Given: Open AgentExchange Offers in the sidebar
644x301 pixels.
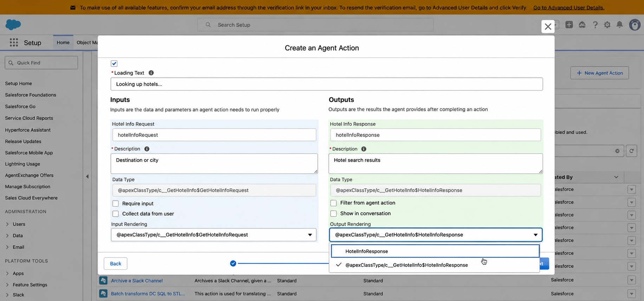Looking at the screenshot, I should coord(29,175).
